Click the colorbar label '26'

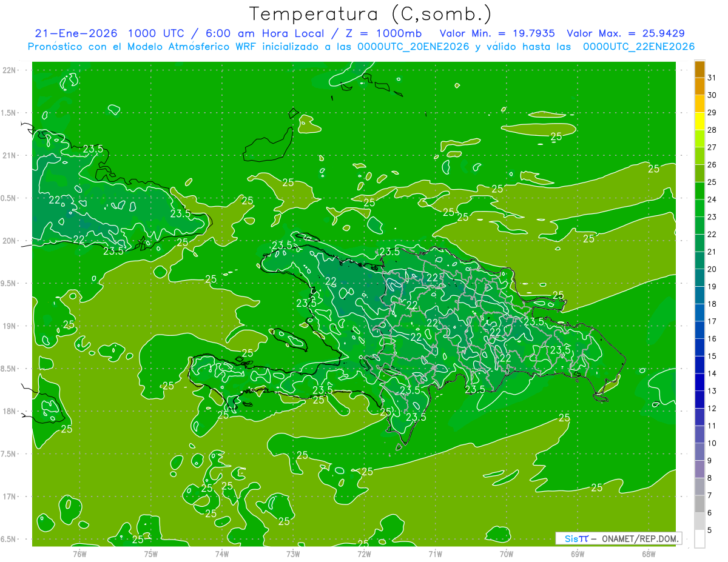(712, 165)
